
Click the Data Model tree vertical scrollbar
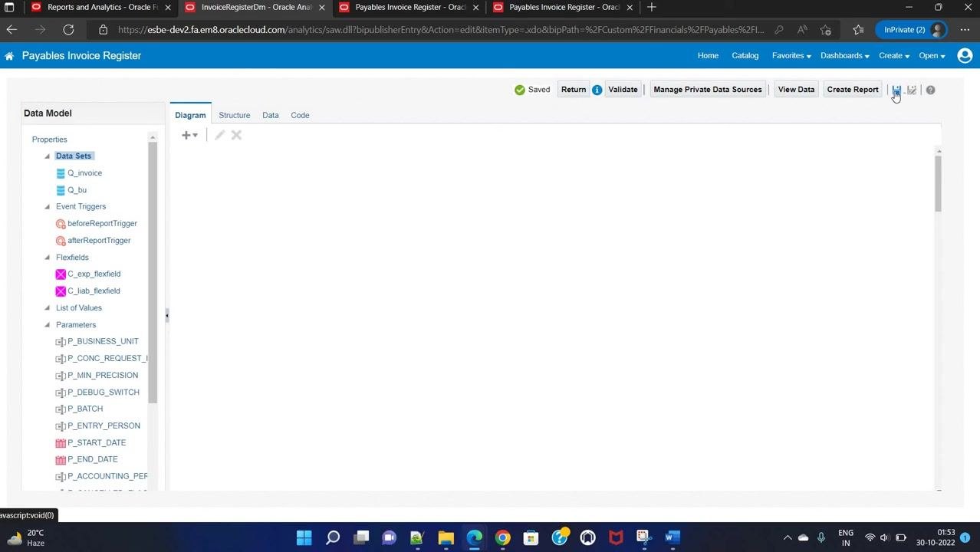coord(153,272)
